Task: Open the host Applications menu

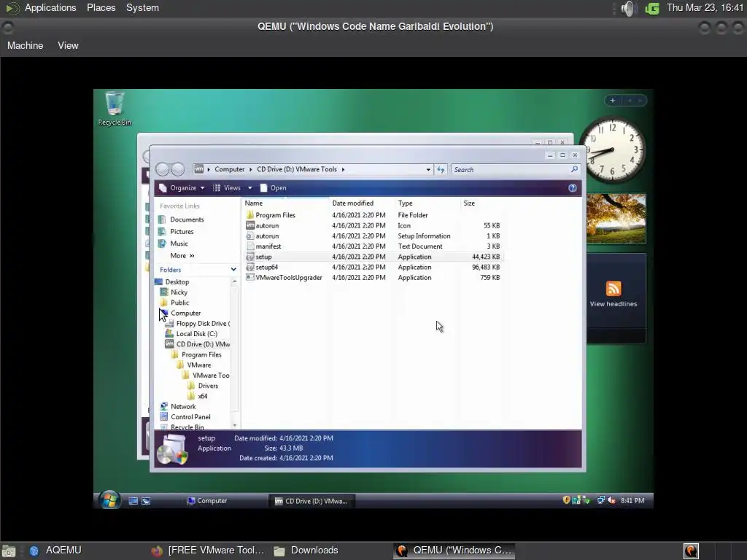Action: [x=50, y=8]
